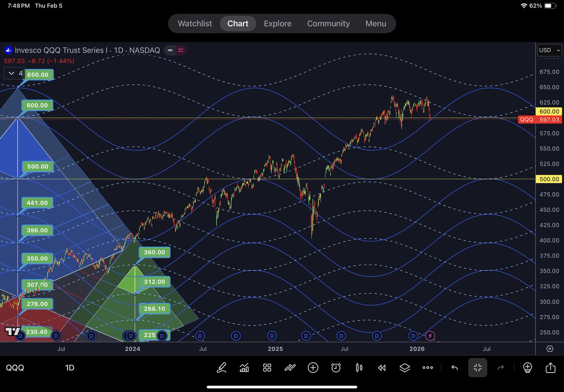The height and width of the screenshot is (392, 564).
Task: Tap the green 312.00 price tag
Action: click(x=155, y=282)
